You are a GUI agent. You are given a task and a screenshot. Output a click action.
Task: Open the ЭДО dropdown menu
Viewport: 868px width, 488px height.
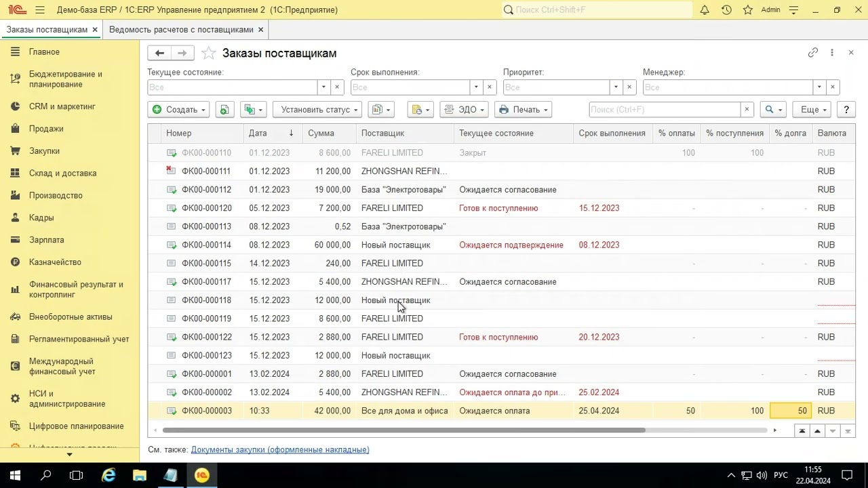tap(464, 110)
